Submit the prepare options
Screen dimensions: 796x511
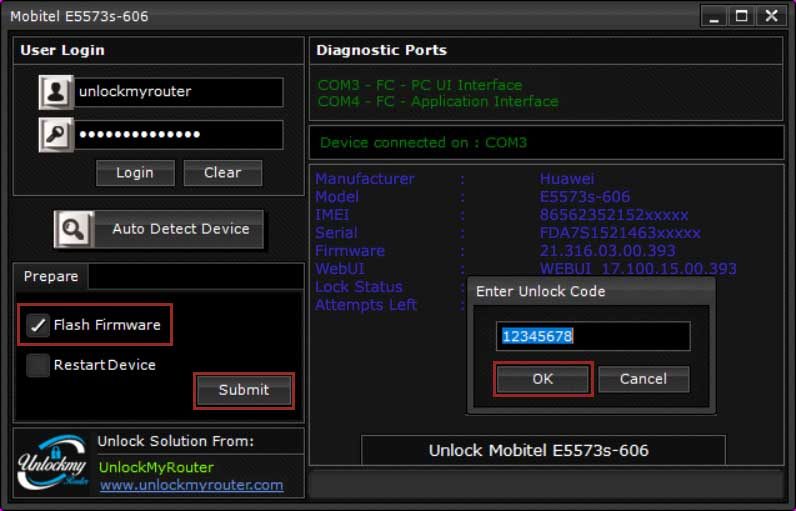(244, 390)
